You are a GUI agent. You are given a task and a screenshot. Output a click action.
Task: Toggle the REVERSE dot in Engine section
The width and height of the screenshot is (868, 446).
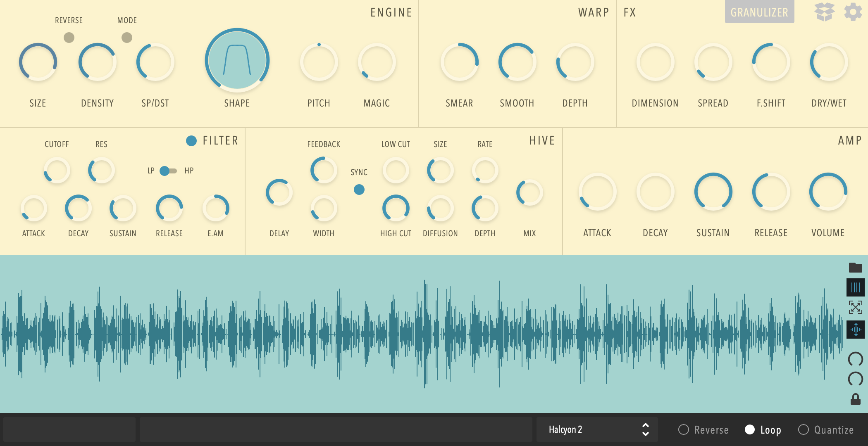(x=69, y=38)
